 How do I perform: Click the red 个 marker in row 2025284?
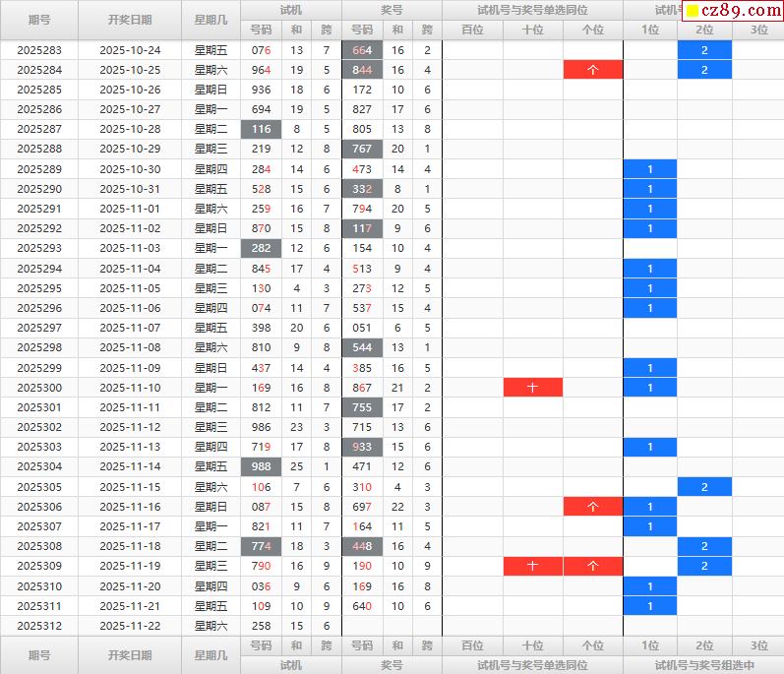tap(592, 70)
